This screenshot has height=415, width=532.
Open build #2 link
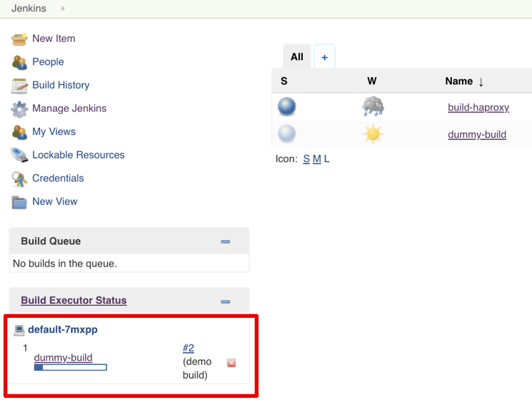pyautogui.click(x=189, y=348)
